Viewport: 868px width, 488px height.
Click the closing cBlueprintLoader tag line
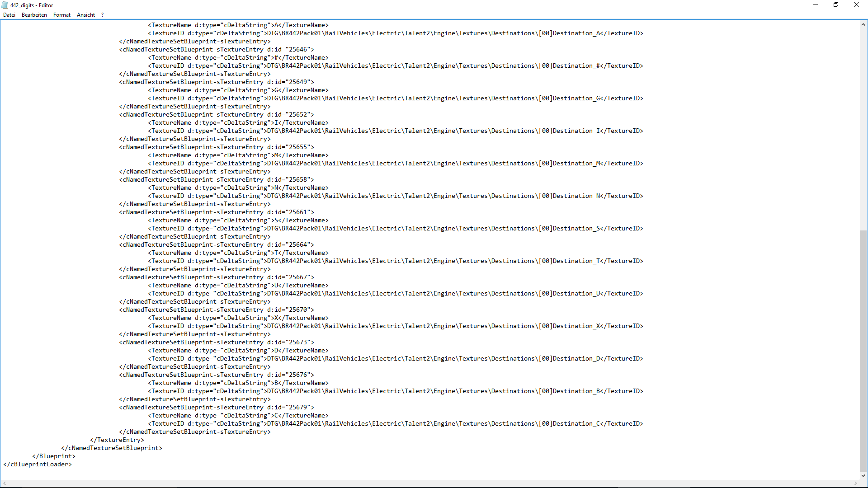click(38, 465)
